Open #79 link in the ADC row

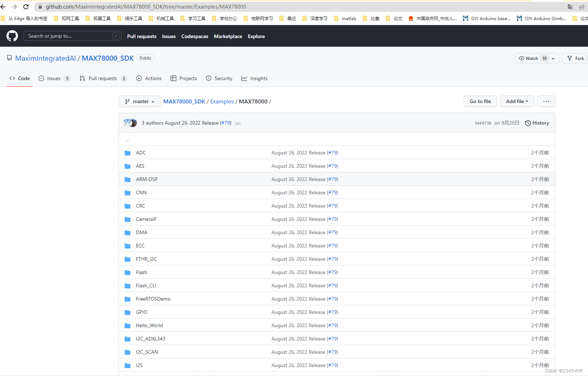click(333, 153)
